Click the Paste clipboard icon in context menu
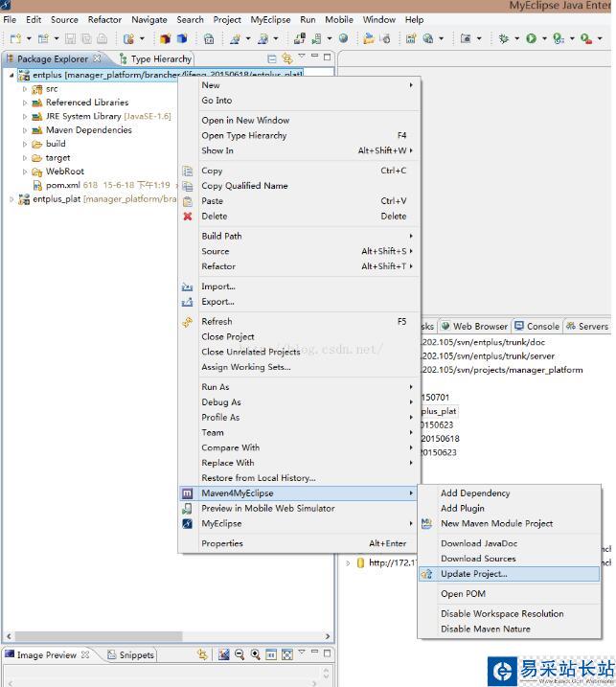Viewport: 616px width, 687px height. pyautogui.click(x=187, y=201)
